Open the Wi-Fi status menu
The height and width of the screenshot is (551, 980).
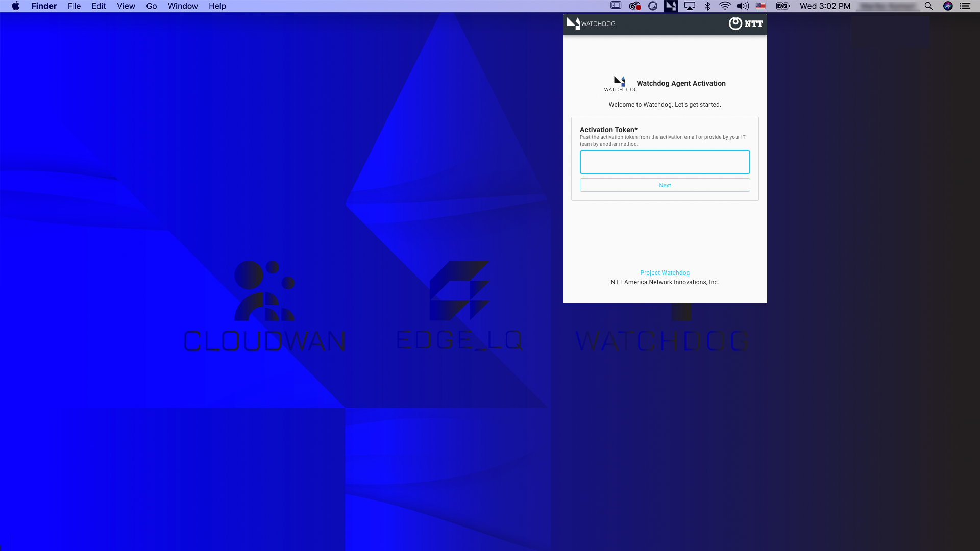pyautogui.click(x=725, y=6)
